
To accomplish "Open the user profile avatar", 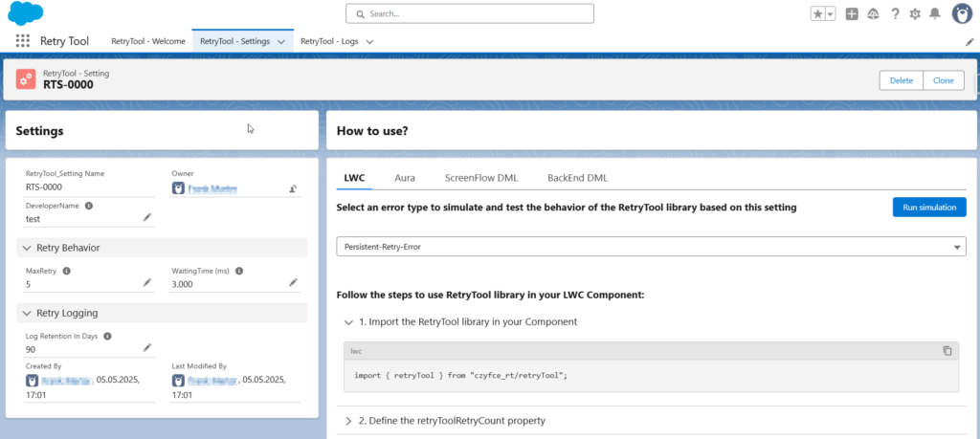I will pos(963,13).
